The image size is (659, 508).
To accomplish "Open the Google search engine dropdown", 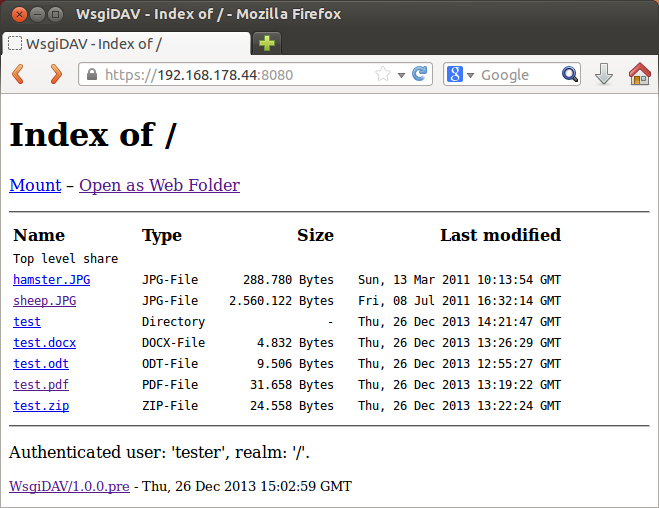I will [x=460, y=75].
